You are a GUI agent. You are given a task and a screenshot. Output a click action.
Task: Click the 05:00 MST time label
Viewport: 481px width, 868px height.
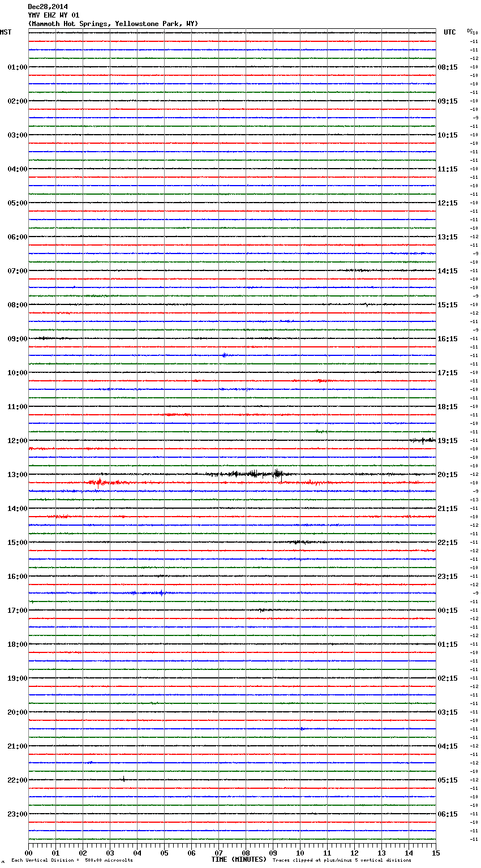point(18,203)
